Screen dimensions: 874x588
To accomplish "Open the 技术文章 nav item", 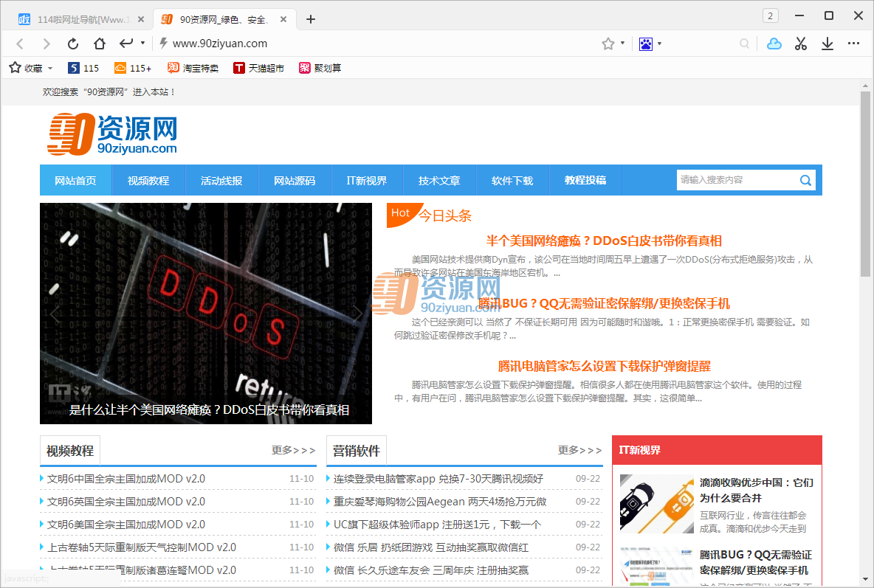I will [439, 181].
